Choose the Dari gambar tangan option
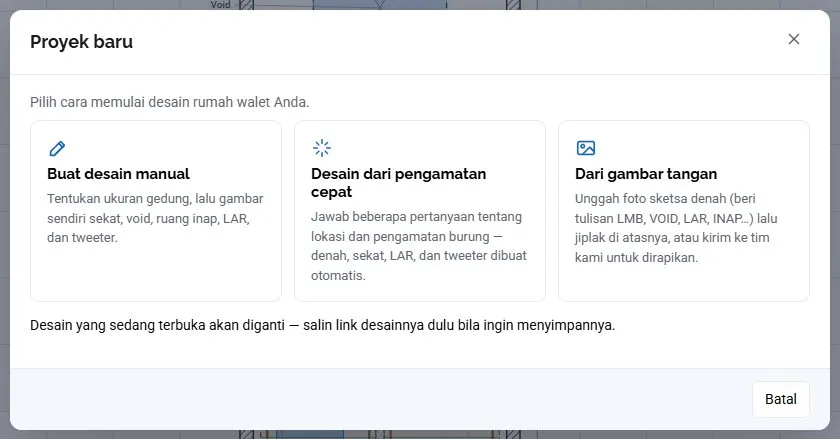The image size is (840, 439). (684, 211)
